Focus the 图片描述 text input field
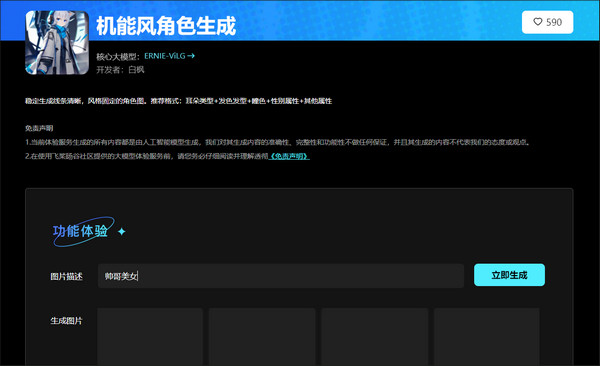Image resolution: width=600 pixels, height=366 pixels. 281,276
